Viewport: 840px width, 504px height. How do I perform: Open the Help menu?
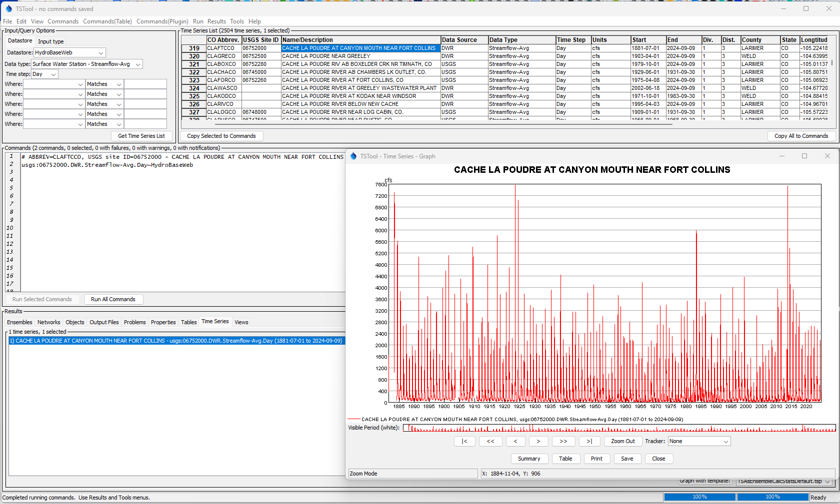point(254,21)
